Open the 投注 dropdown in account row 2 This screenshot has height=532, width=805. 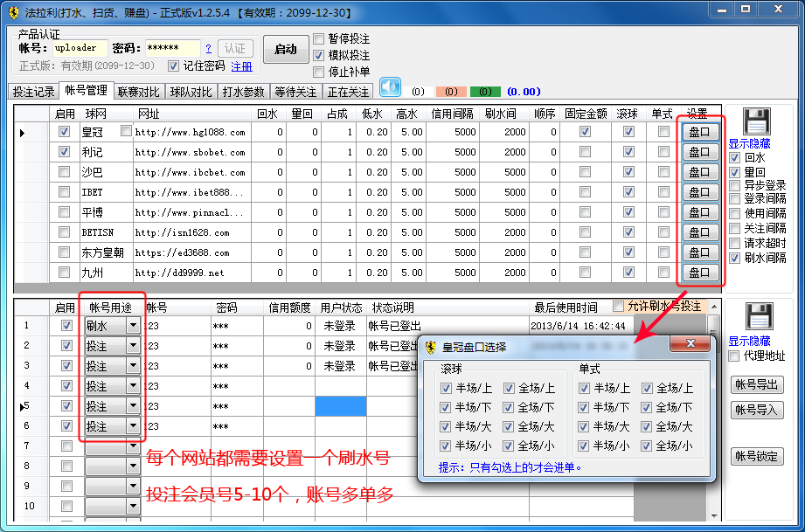point(133,346)
